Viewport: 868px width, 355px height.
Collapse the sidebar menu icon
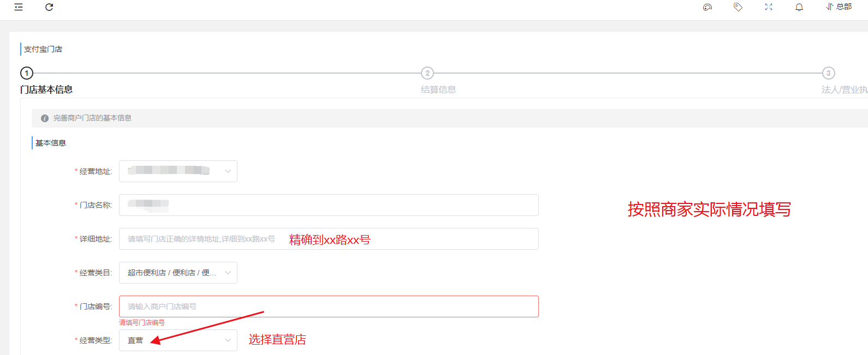19,7
